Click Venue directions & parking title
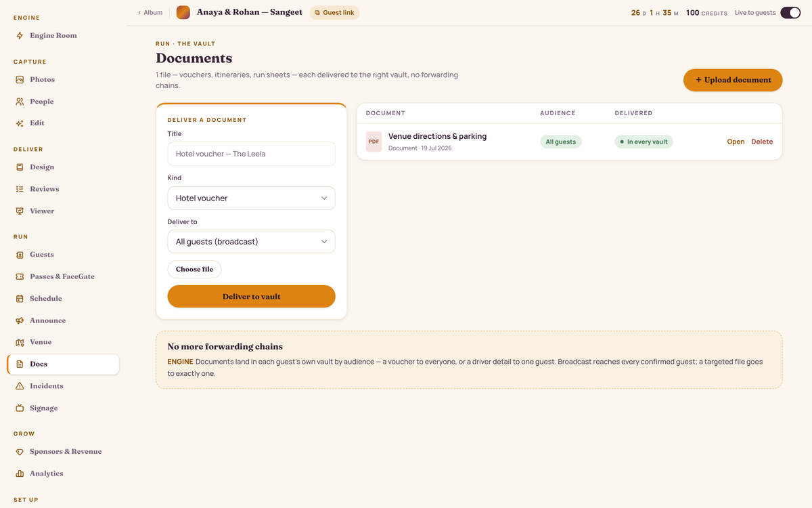The image size is (812, 508). point(437,136)
